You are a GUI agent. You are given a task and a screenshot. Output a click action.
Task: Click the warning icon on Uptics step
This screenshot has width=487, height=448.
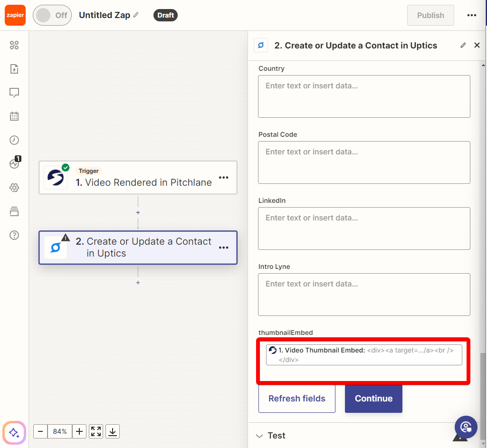click(x=66, y=238)
